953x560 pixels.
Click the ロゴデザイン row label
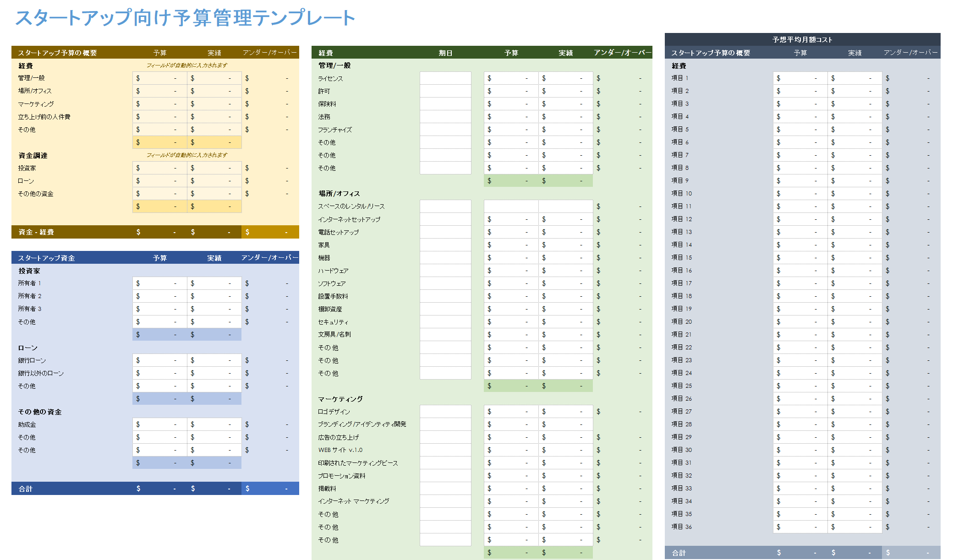(334, 412)
